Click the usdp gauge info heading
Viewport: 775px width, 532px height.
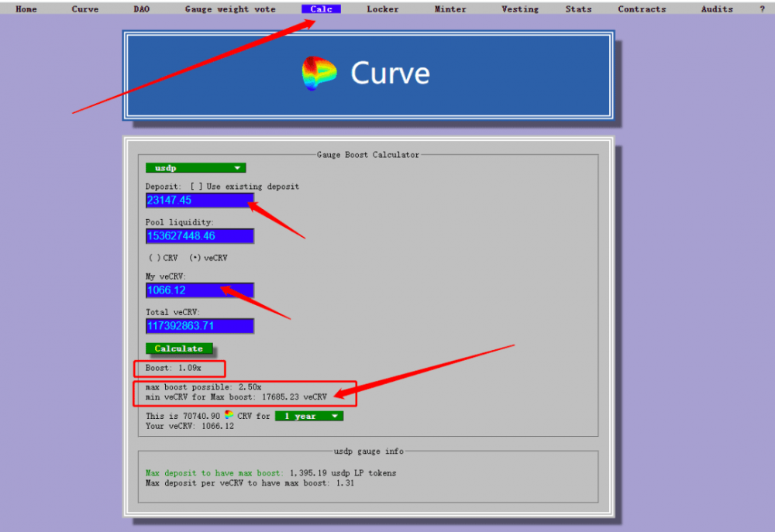(x=369, y=451)
